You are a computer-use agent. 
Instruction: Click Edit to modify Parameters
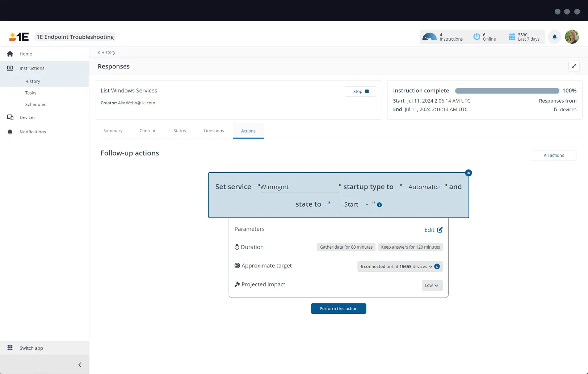433,229
